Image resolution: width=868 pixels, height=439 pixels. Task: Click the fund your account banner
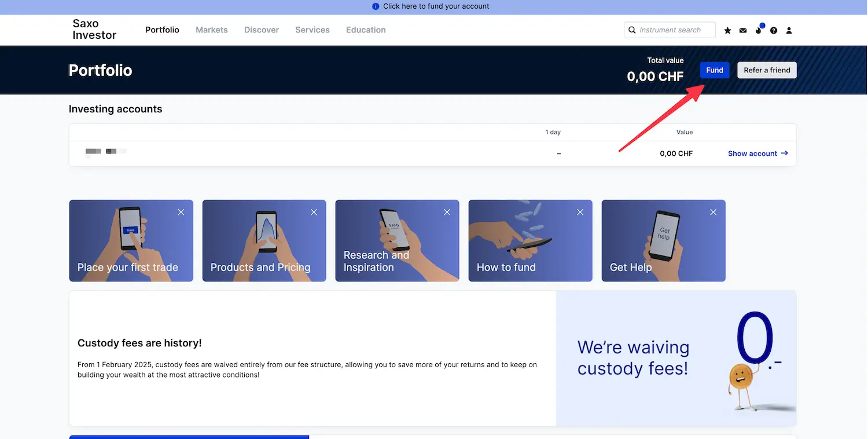434,6
